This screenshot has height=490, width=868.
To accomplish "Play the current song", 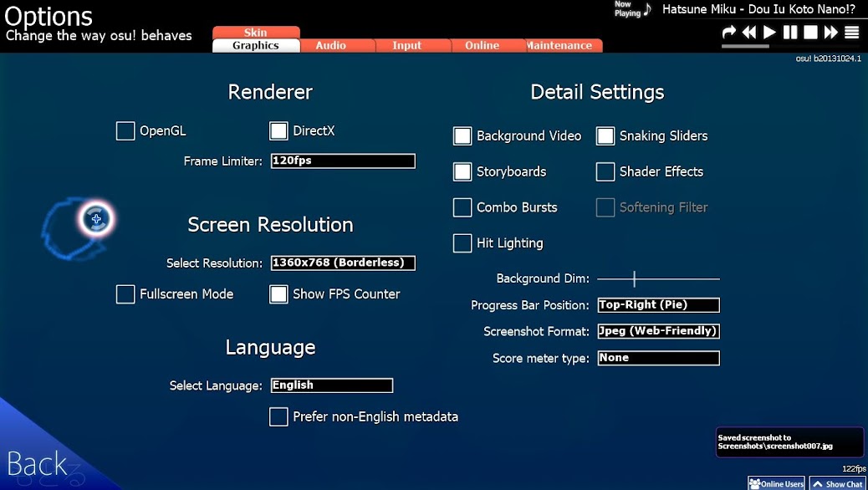I will (x=769, y=32).
